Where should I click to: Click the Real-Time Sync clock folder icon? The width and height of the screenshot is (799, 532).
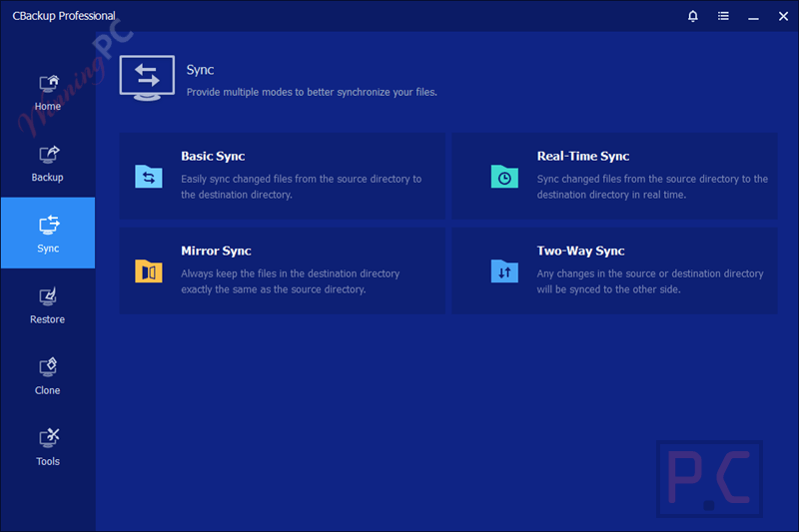pos(504,177)
